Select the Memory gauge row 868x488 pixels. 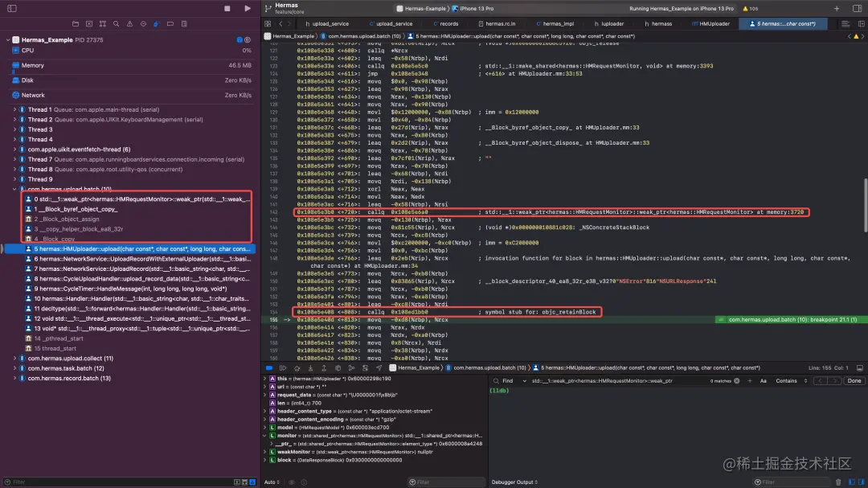pos(130,65)
